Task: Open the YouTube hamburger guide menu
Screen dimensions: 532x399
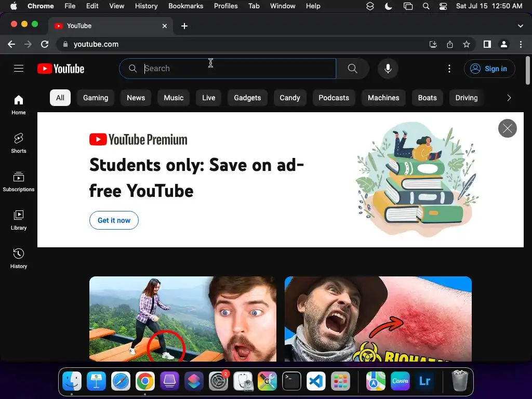Action: point(19,69)
